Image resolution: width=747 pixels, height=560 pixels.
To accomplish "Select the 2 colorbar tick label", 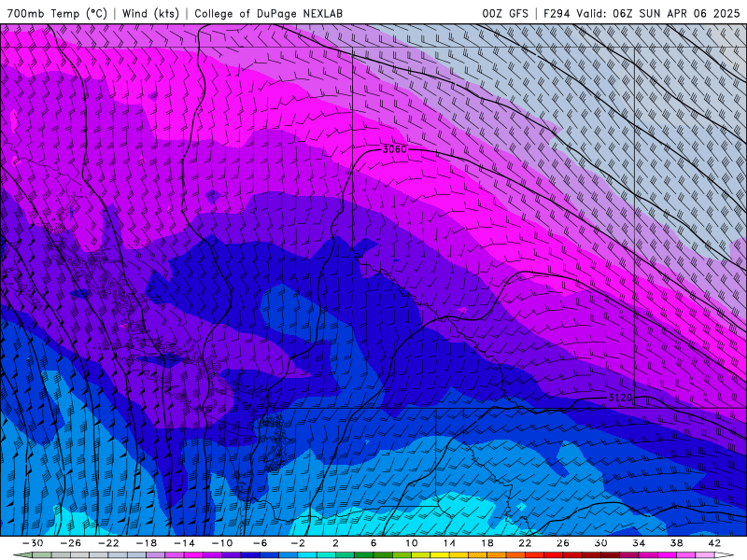I will (x=335, y=543).
